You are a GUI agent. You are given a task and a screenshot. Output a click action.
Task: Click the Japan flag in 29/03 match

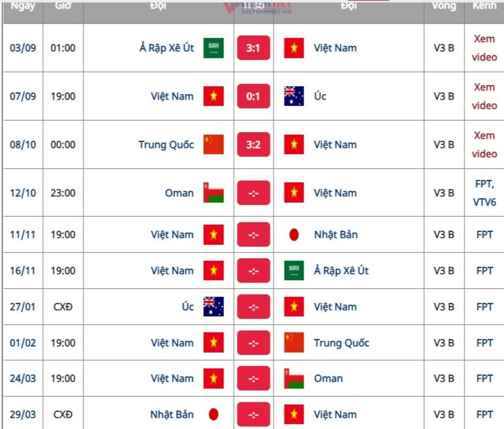pos(214,415)
